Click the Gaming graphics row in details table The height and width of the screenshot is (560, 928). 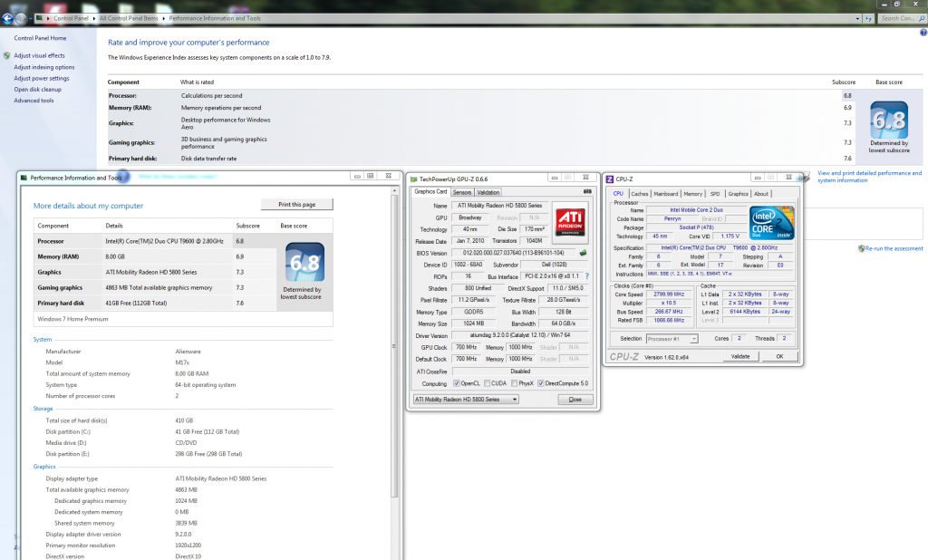[156, 287]
